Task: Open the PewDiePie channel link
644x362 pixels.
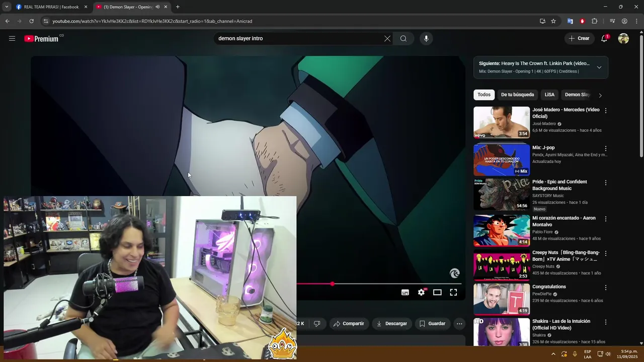Action: 542,294
